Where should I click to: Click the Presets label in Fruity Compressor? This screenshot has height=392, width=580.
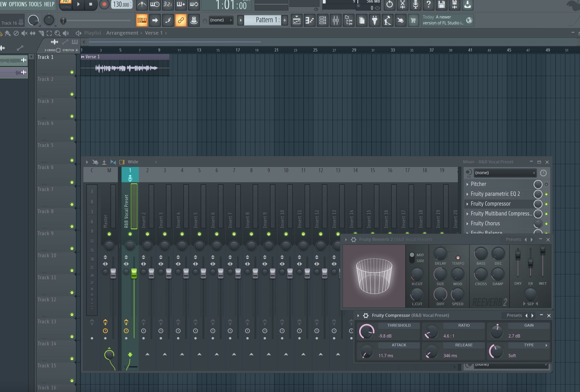[x=514, y=315]
